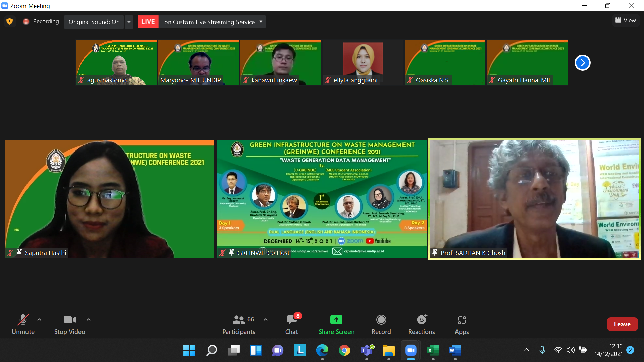Show next page of participant thumbnails

click(x=582, y=63)
